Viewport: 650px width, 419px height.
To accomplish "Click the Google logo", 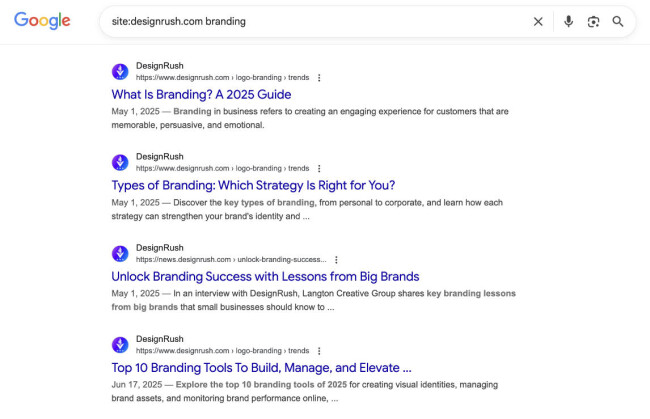I will coord(42,21).
